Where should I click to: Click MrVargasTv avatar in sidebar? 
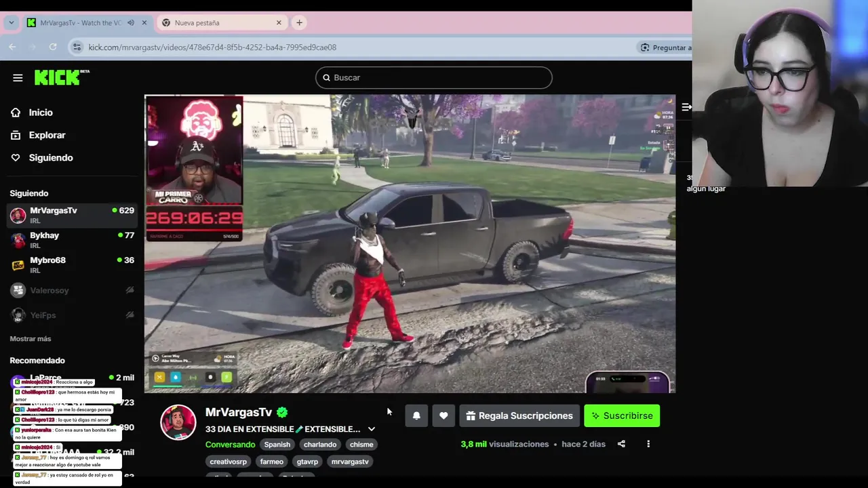(x=18, y=216)
